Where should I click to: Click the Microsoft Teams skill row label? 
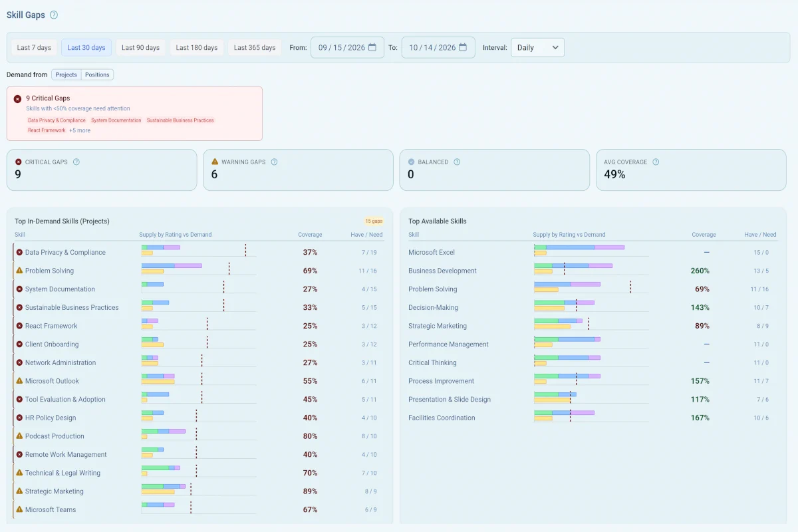pos(51,510)
